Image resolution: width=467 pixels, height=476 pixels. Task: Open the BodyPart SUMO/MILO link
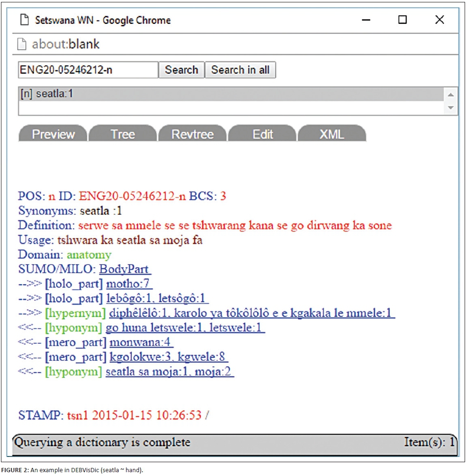[x=125, y=269]
